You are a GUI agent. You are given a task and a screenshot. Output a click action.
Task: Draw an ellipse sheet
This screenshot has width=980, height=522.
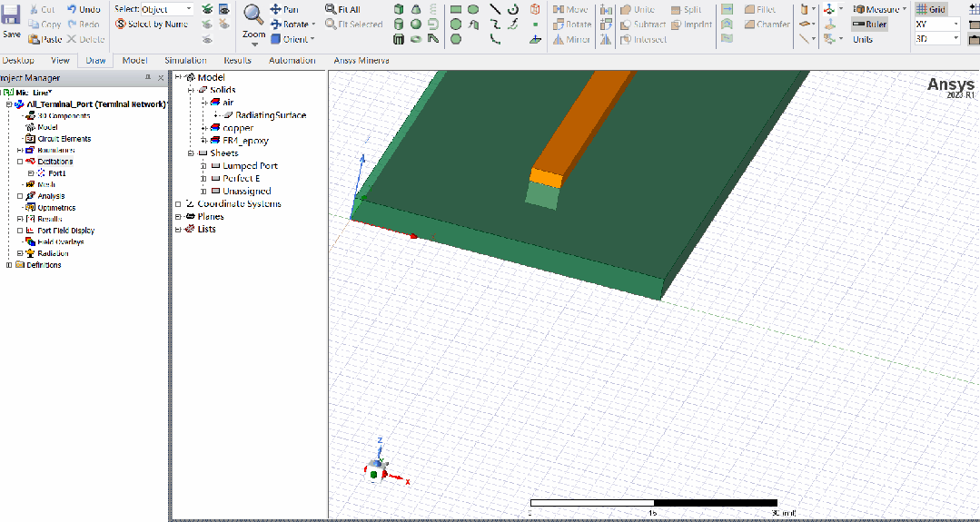click(473, 9)
